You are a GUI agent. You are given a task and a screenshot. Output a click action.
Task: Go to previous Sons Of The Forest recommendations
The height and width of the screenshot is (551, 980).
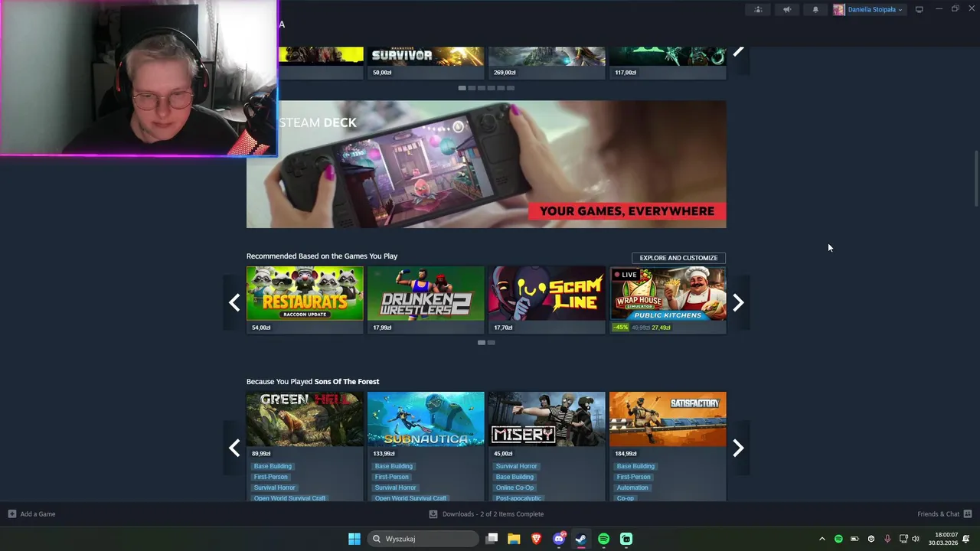point(234,448)
